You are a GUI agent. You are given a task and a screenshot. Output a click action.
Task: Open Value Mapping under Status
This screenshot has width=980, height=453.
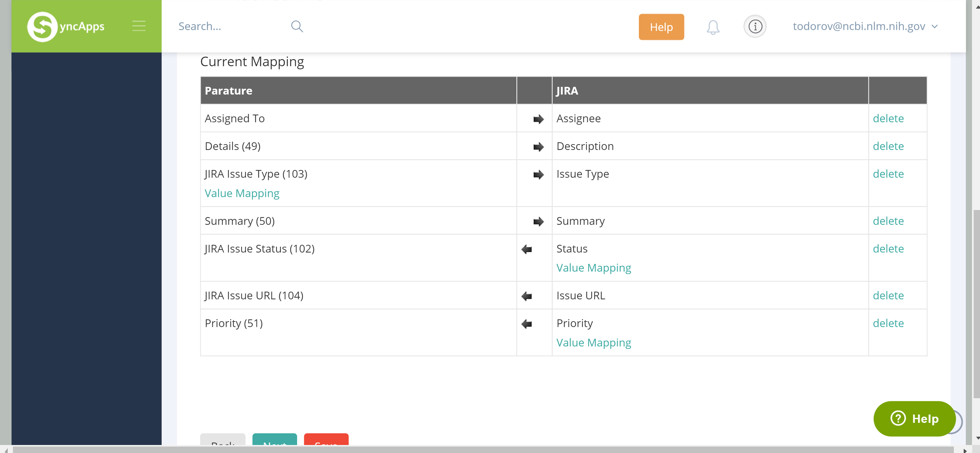click(x=594, y=268)
